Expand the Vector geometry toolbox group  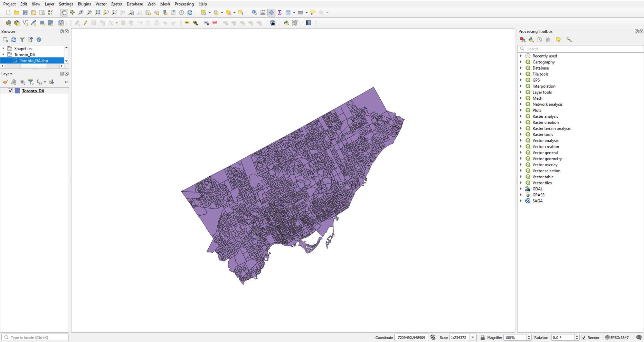[521, 159]
